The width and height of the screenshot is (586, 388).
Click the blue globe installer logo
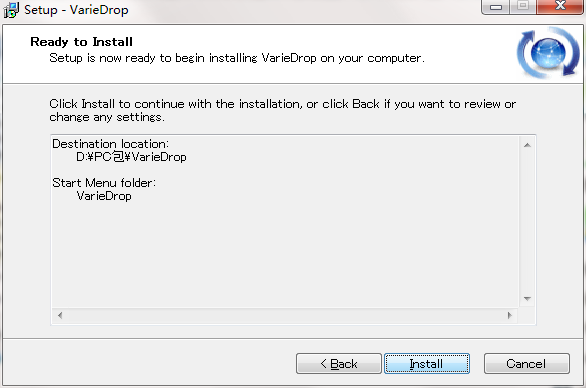(x=548, y=53)
